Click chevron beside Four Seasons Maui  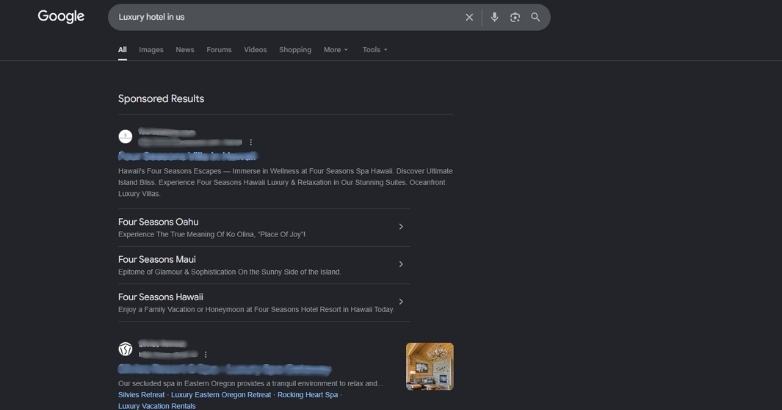pos(401,264)
